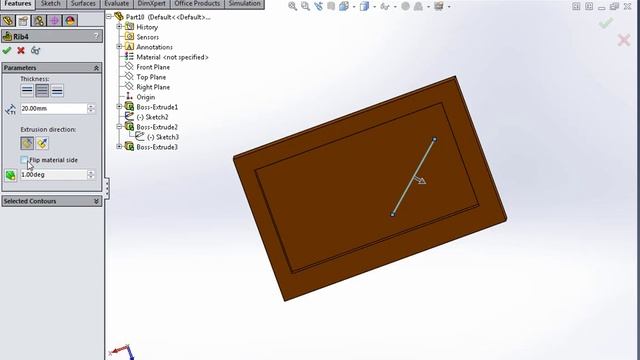Open the FeatureManager design tree tab
The height and width of the screenshot is (360, 640).
(8, 20)
